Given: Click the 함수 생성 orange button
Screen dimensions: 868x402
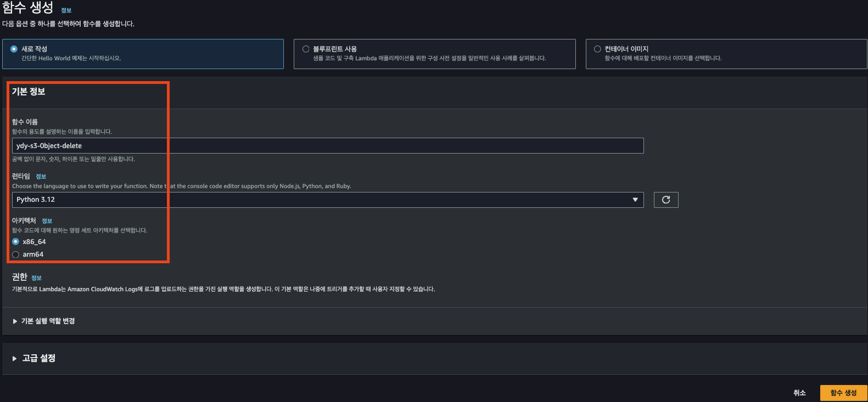Looking at the screenshot, I should (x=843, y=393).
